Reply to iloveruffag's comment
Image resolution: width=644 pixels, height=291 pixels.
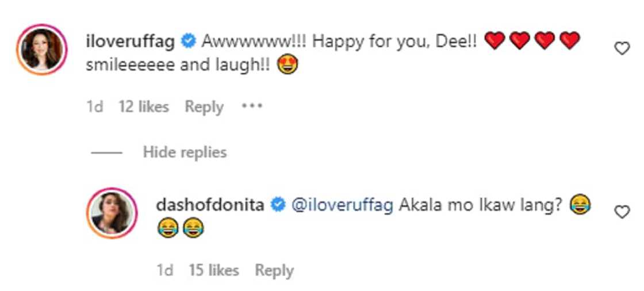click(x=204, y=107)
